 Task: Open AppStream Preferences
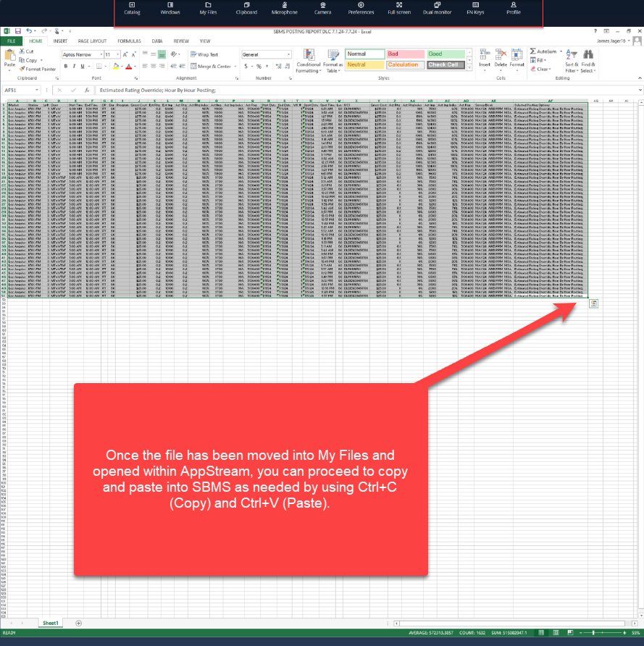(361, 8)
